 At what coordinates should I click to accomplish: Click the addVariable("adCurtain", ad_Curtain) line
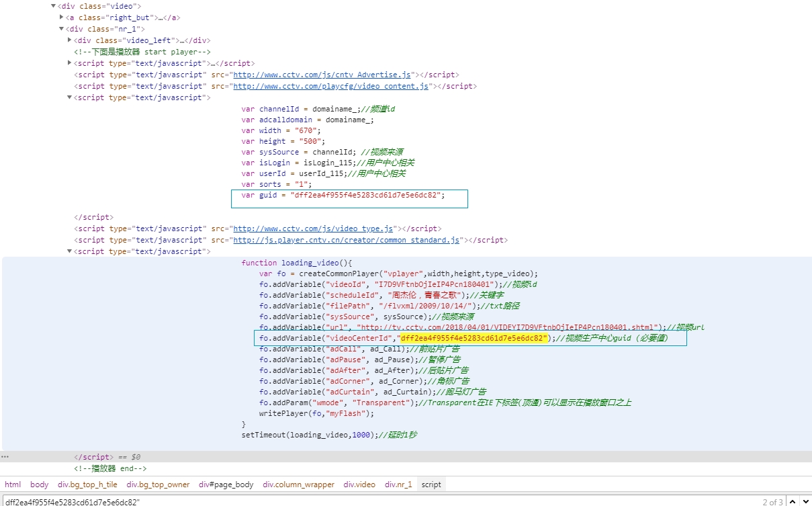[373, 392]
